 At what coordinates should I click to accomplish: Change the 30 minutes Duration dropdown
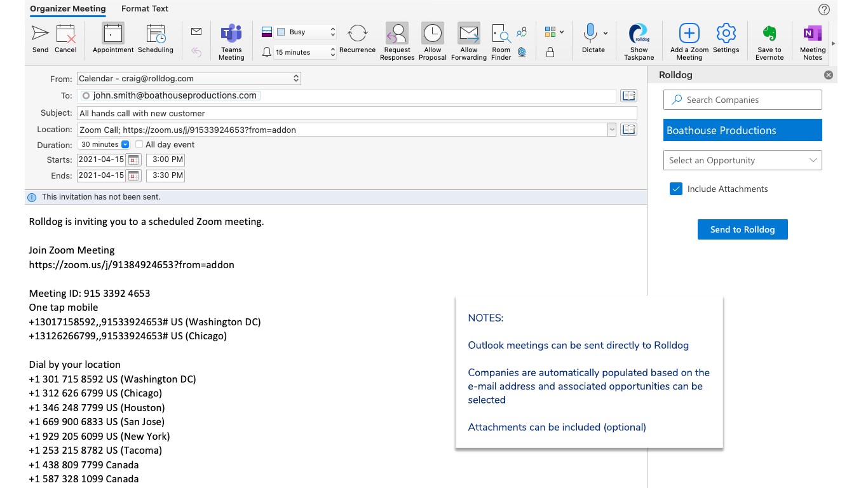104,145
